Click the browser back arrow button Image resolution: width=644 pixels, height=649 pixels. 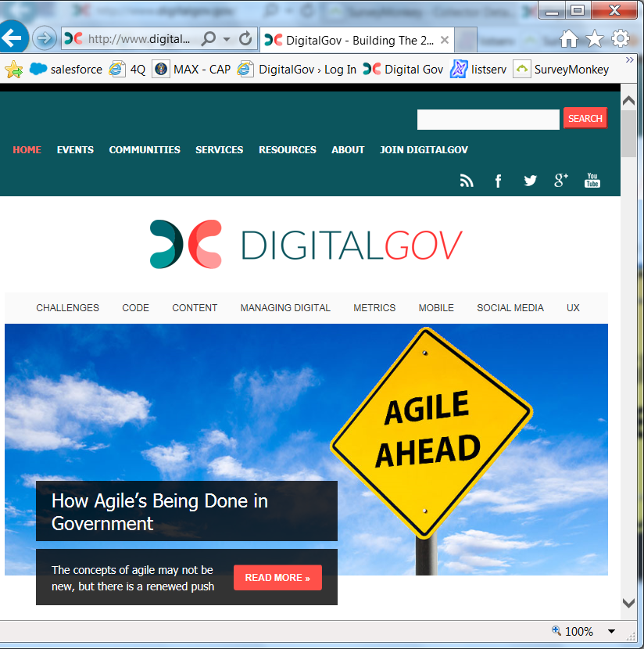[x=14, y=38]
